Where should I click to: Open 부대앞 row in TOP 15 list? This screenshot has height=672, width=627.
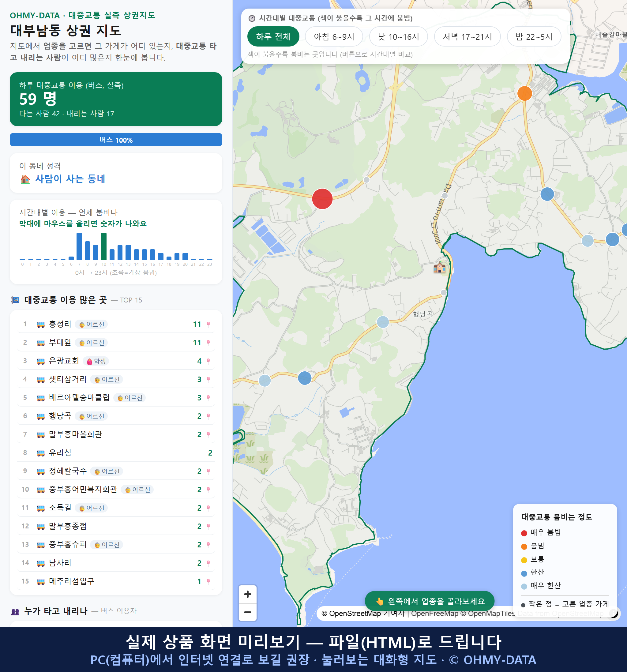tap(116, 342)
